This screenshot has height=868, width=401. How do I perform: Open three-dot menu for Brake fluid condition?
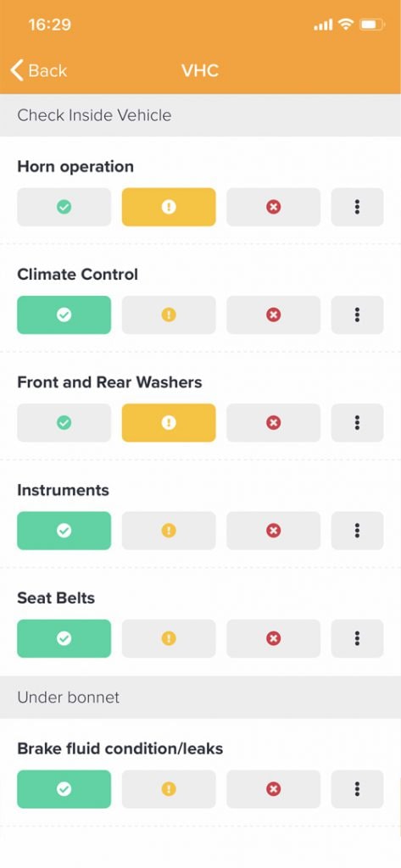[357, 789]
